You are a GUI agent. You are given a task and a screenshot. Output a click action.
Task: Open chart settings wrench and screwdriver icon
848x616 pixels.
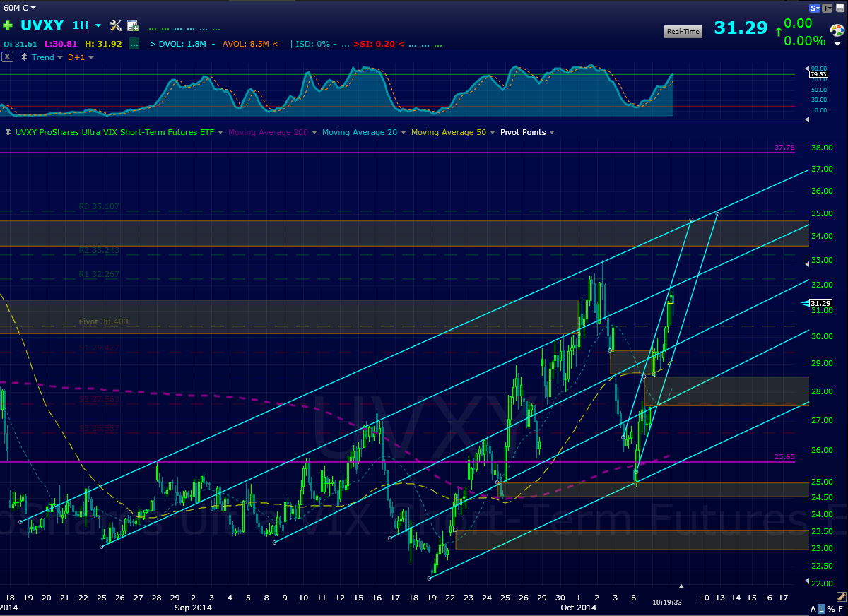pos(116,25)
